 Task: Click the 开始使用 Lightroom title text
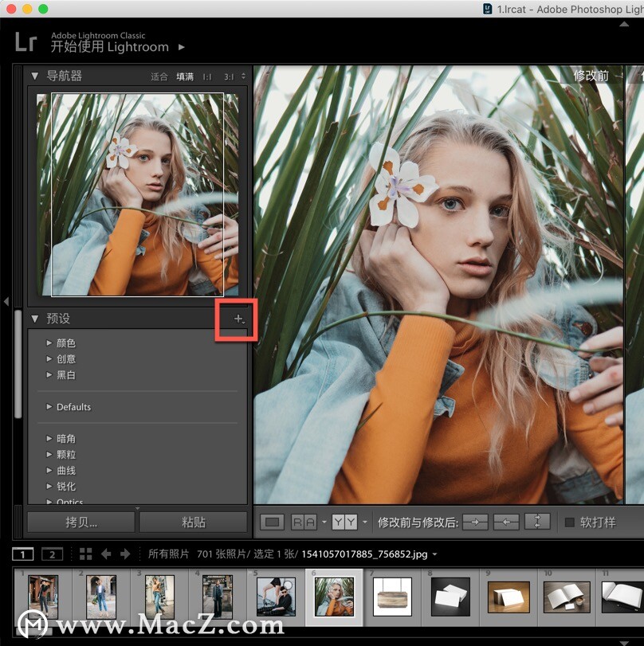pyautogui.click(x=110, y=47)
